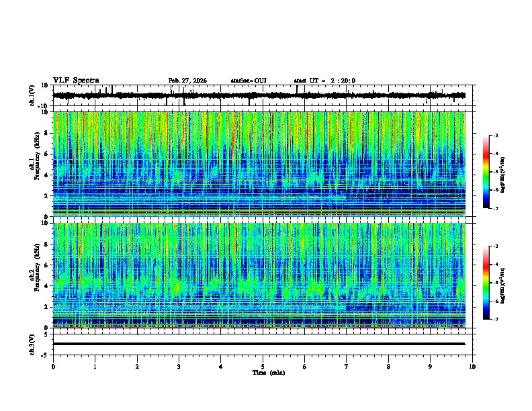
Task: Click time axis tick label 4
Action: pyautogui.click(x=221, y=367)
